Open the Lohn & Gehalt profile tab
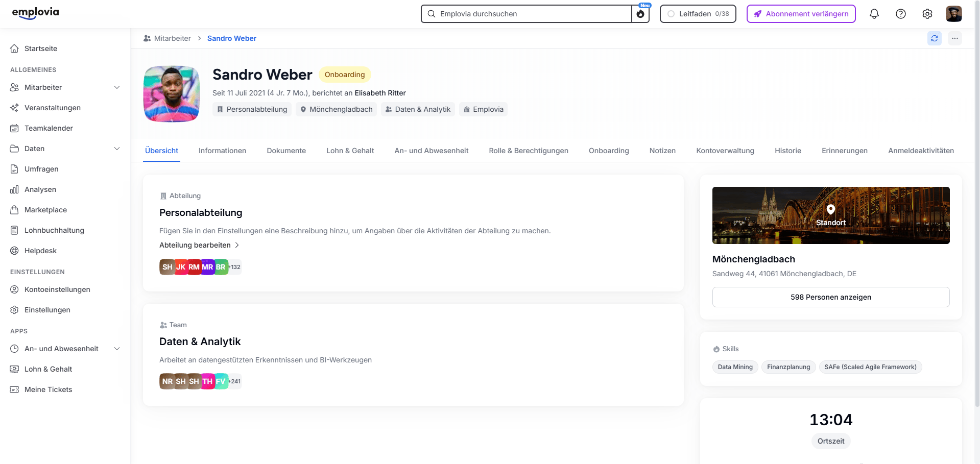The height and width of the screenshot is (464, 980). coord(350,151)
